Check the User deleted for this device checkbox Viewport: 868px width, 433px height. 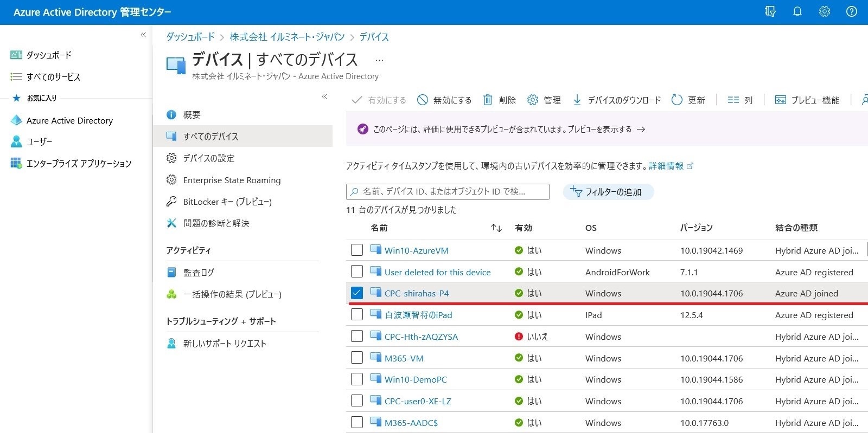point(356,272)
